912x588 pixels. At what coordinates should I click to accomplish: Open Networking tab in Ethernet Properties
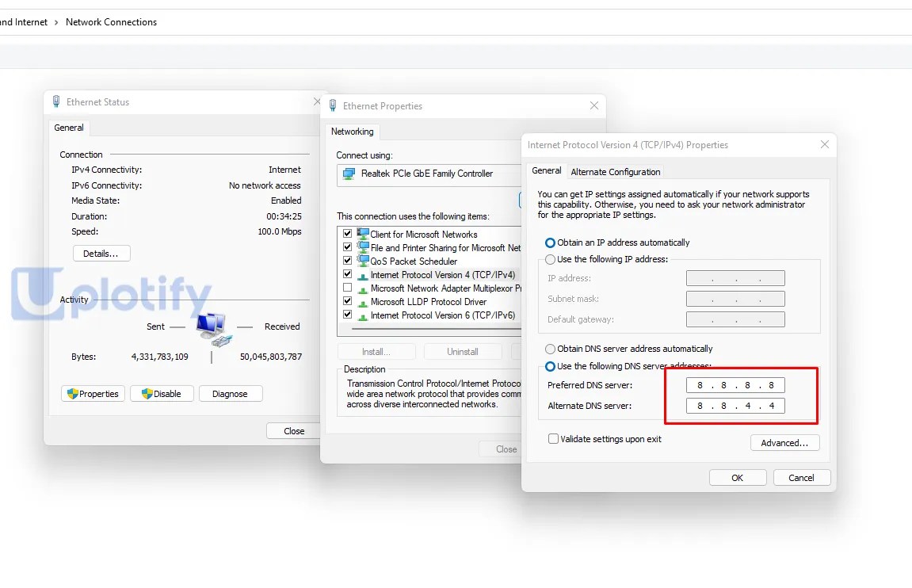pos(352,132)
